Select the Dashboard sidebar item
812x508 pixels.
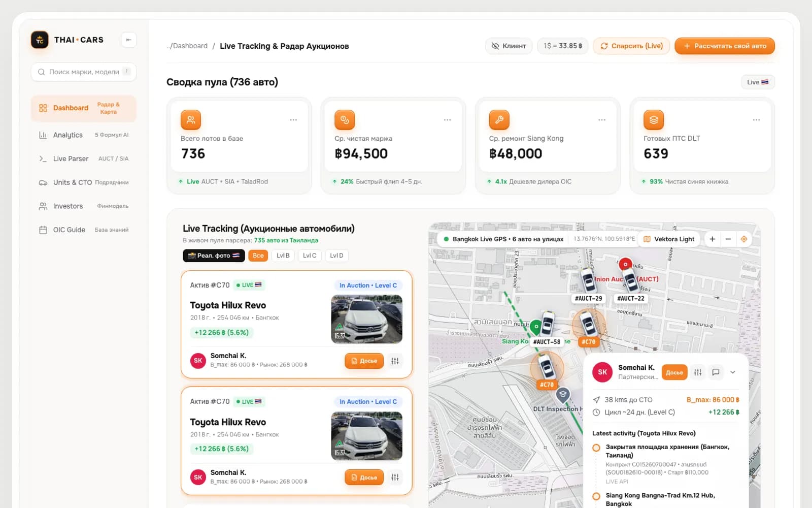(x=84, y=108)
